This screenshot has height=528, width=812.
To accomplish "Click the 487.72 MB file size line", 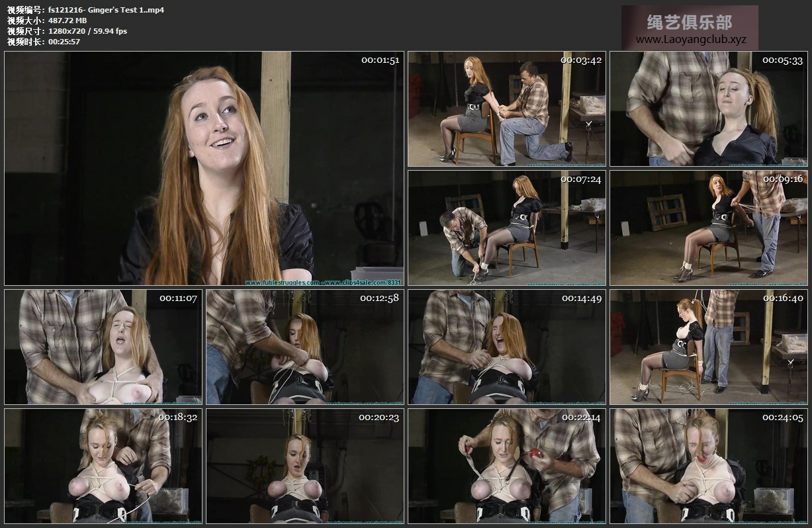I will coord(68,21).
